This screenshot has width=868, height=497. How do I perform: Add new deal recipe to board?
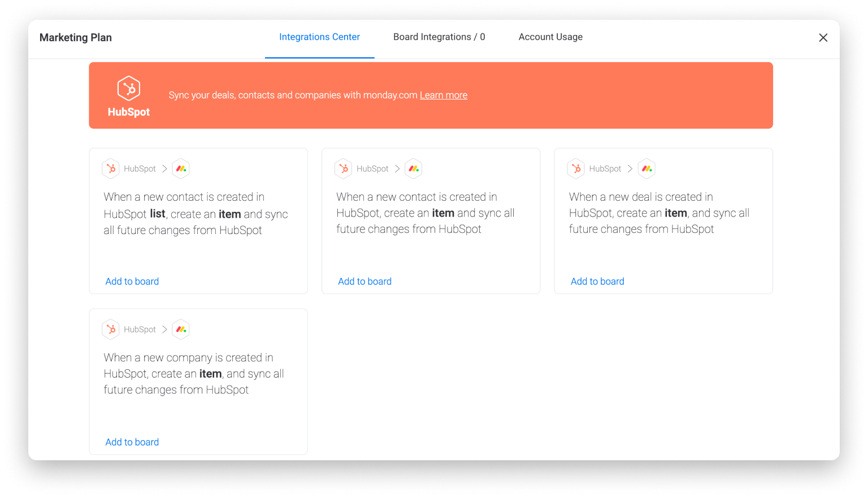pyautogui.click(x=597, y=281)
